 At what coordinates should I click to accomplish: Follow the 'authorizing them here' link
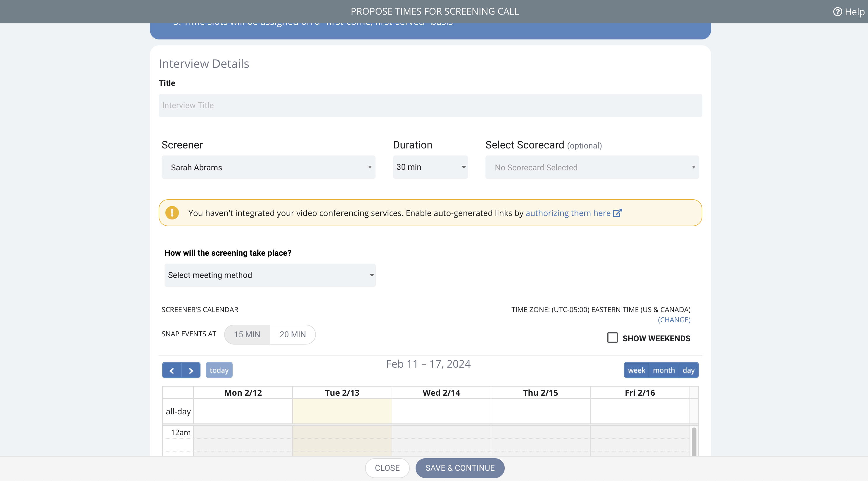point(568,213)
